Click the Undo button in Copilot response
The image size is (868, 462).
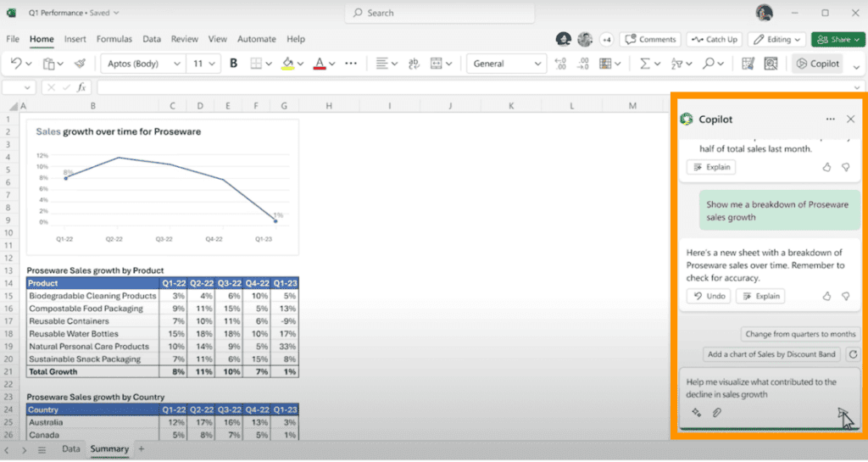click(x=709, y=296)
